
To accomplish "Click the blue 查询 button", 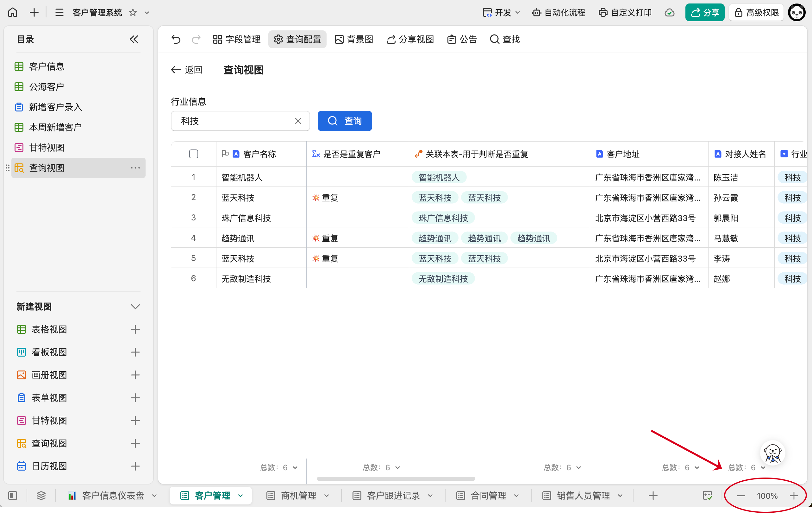I will (345, 121).
